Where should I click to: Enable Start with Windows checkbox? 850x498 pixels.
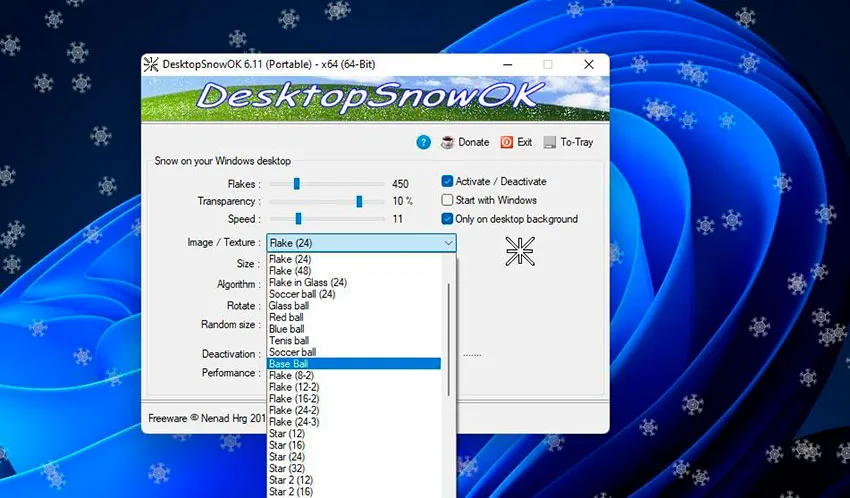click(x=447, y=200)
